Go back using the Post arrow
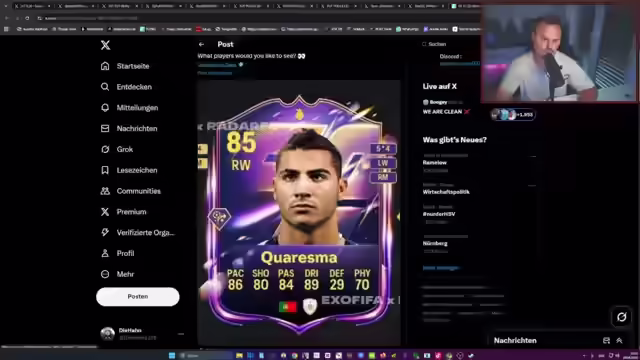 pos(201,44)
